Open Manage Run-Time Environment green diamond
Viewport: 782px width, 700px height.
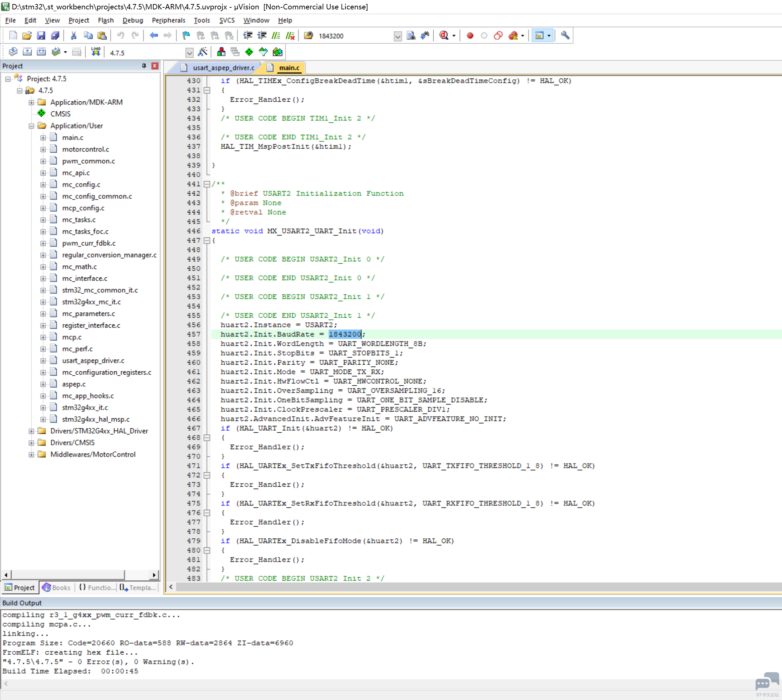[249, 52]
